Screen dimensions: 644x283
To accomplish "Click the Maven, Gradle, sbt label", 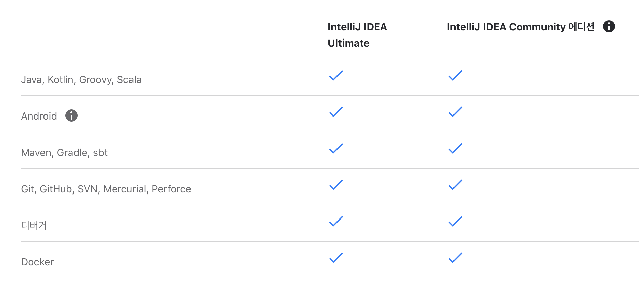I will [x=64, y=153].
